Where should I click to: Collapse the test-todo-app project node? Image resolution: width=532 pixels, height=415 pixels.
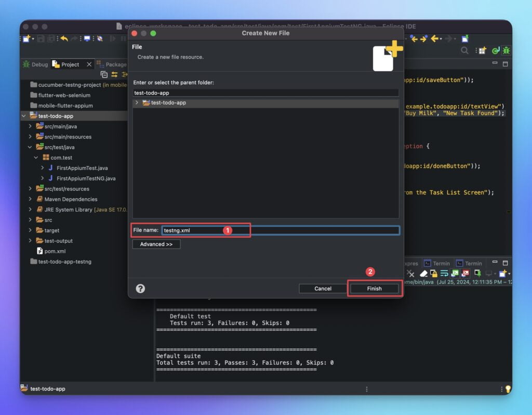[x=24, y=116]
